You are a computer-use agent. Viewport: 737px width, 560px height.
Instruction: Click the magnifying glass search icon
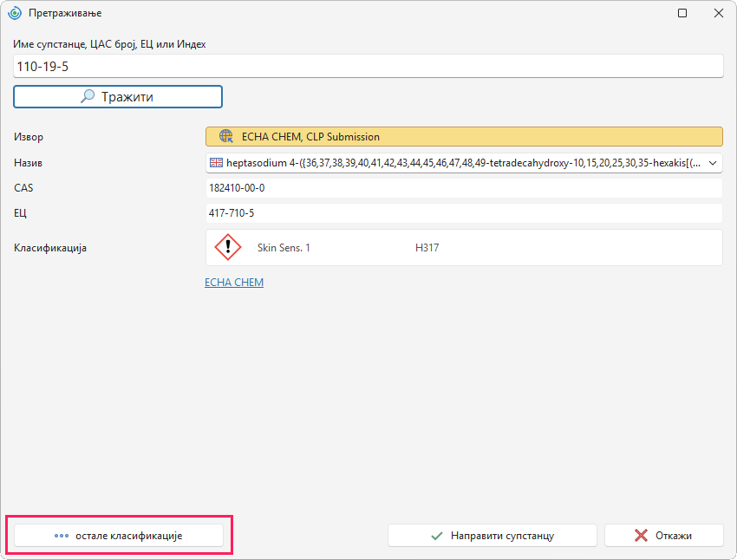coord(88,96)
